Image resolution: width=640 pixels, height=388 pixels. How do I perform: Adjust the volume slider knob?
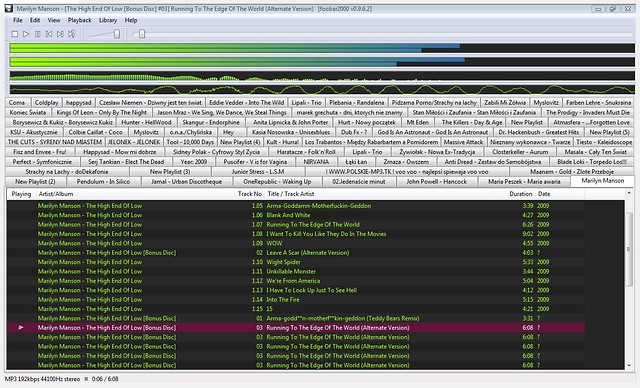click(117, 34)
